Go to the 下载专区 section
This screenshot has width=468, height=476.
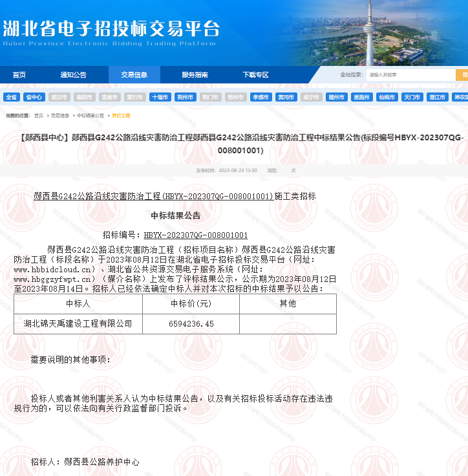(255, 74)
